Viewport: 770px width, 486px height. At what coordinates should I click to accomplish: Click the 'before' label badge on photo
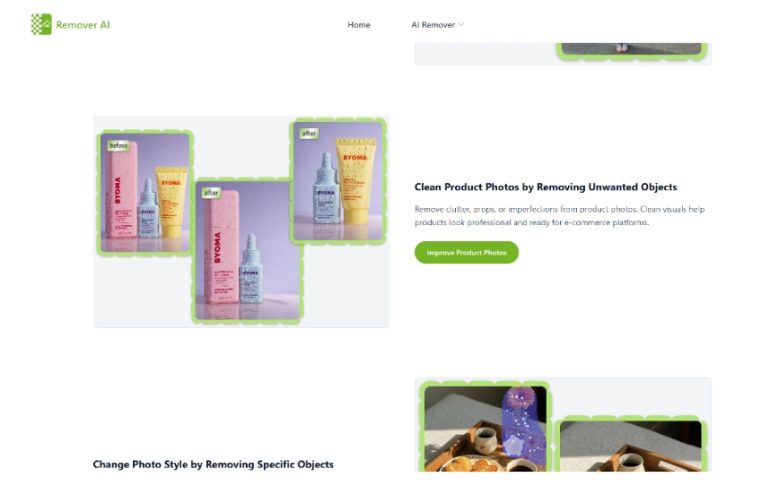coord(118,146)
